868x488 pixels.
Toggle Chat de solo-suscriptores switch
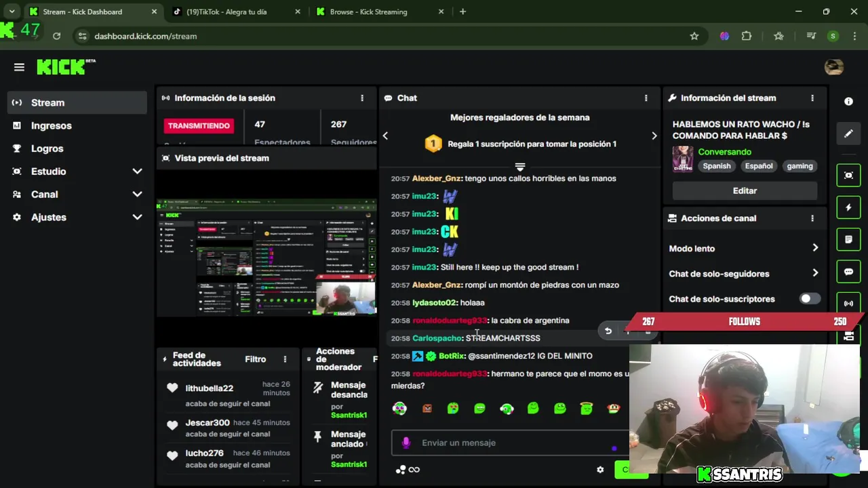(810, 299)
